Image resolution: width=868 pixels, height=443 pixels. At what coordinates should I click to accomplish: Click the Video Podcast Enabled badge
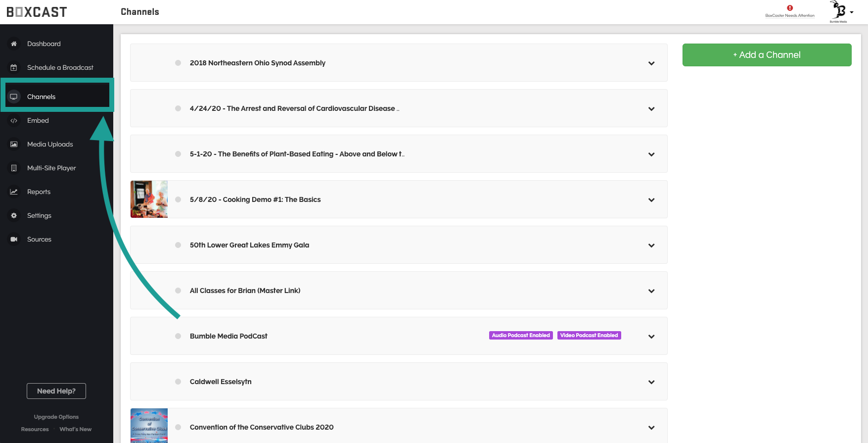pos(589,336)
